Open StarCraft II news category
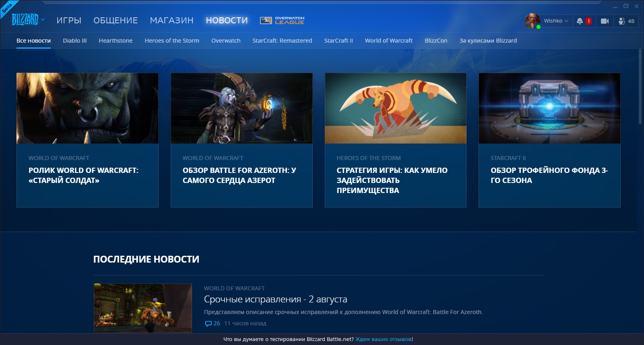 coord(339,41)
